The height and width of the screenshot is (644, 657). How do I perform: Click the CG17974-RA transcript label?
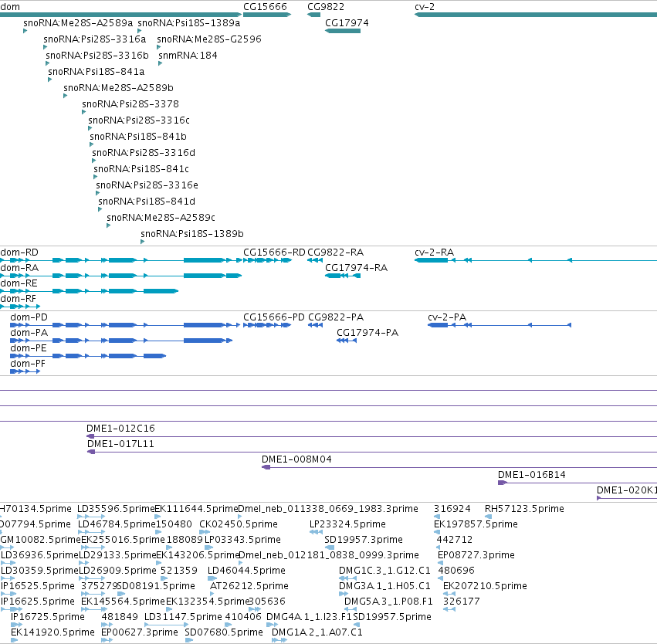[356, 268]
